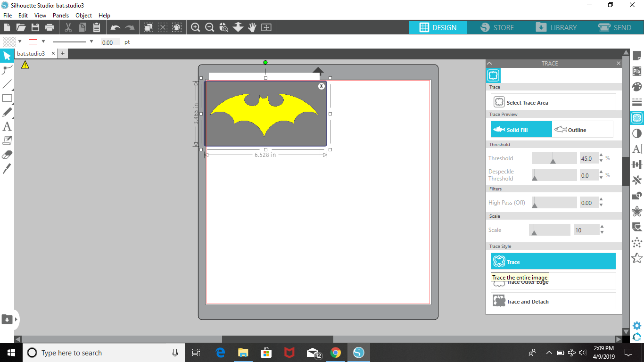Select the Text tool
Screen dimensions: 644x362
point(7,126)
